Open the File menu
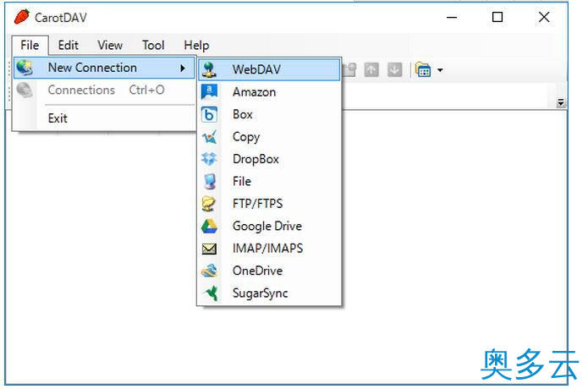The image size is (588, 389). point(30,46)
